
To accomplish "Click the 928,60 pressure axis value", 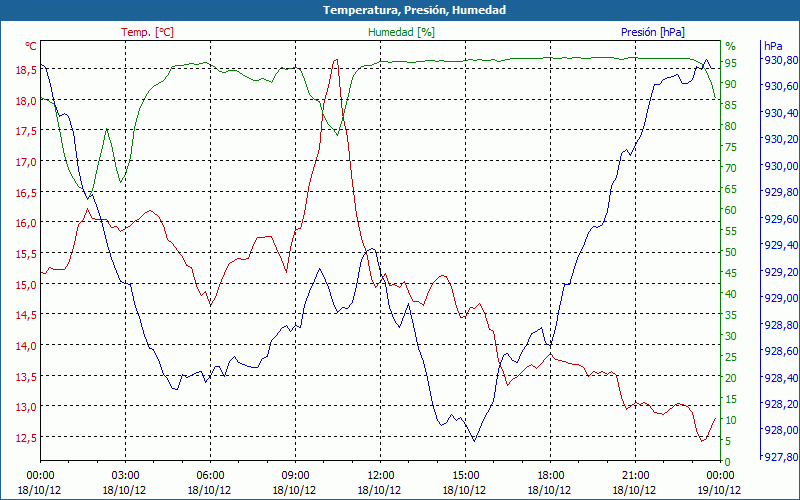I will pyautogui.click(x=781, y=351).
